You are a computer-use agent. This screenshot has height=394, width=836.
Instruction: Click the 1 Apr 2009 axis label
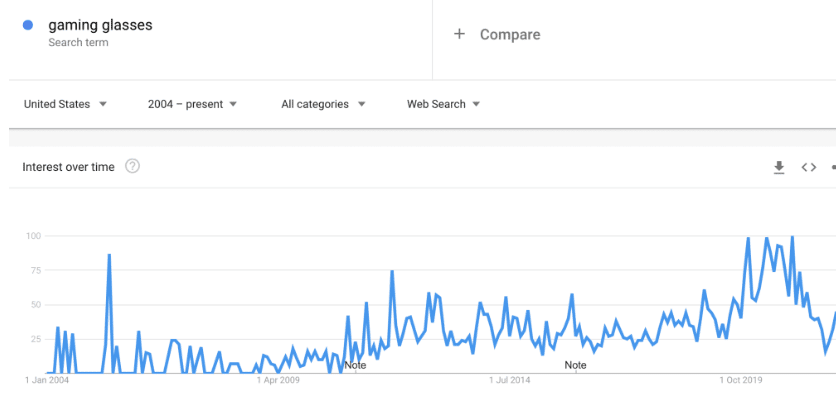[278, 381]
